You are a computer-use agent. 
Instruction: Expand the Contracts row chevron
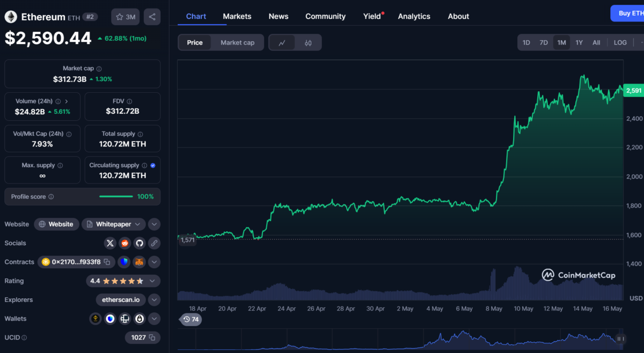(x=154, y=262)
